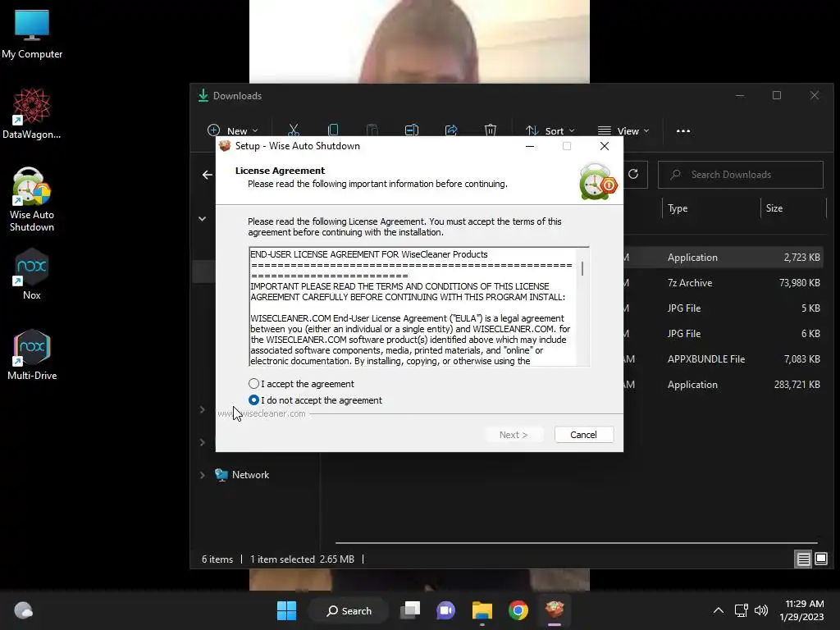Select the 5 KB JPG File row
This screenshot has width=840, height=630.
724,308
